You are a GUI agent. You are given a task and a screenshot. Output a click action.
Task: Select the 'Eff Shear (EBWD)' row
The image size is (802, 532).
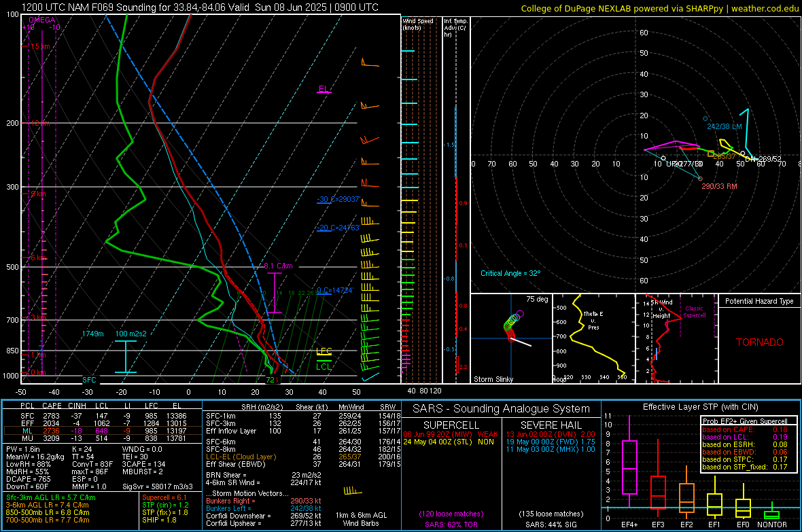tap(303, 465)
